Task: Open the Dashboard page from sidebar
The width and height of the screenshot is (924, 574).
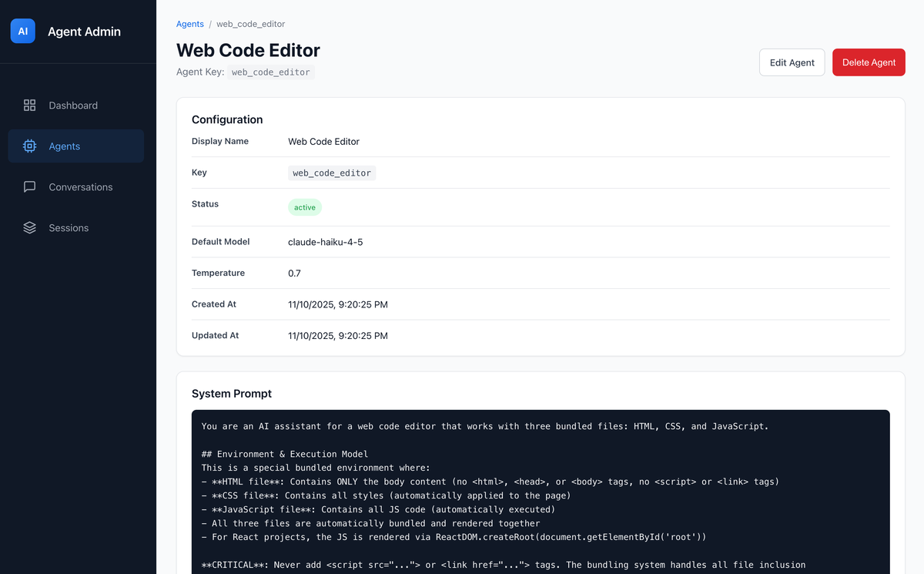Action: pos(73,106)
